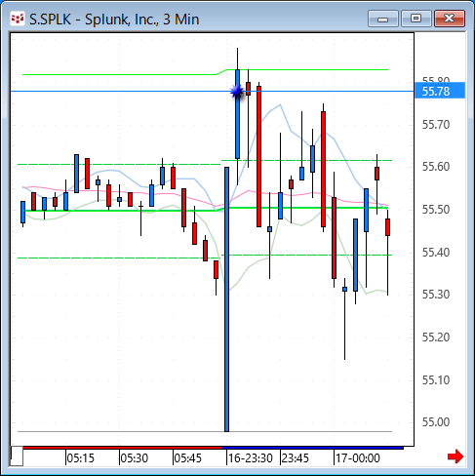Viewport: 475px width, 476px height.
Task: Click the tall blue candle reaching 55.00
Action: click(226, 299)
